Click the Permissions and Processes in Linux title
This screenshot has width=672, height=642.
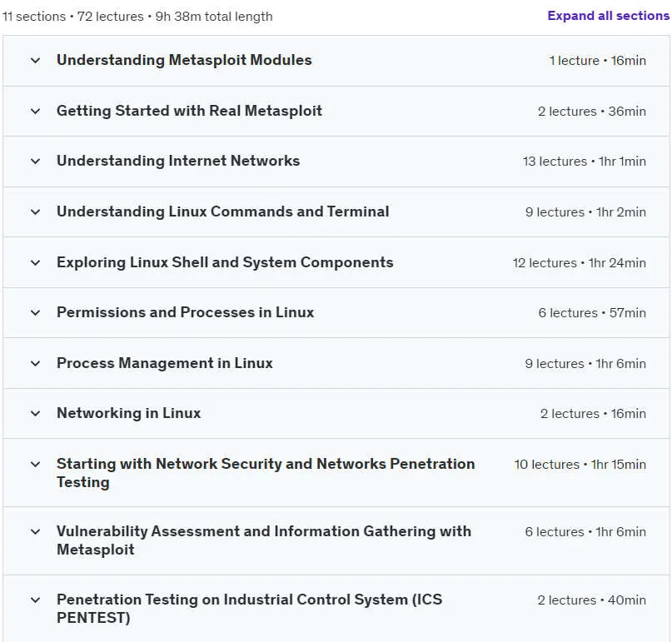pyautogui.click(x=185, y=312)
